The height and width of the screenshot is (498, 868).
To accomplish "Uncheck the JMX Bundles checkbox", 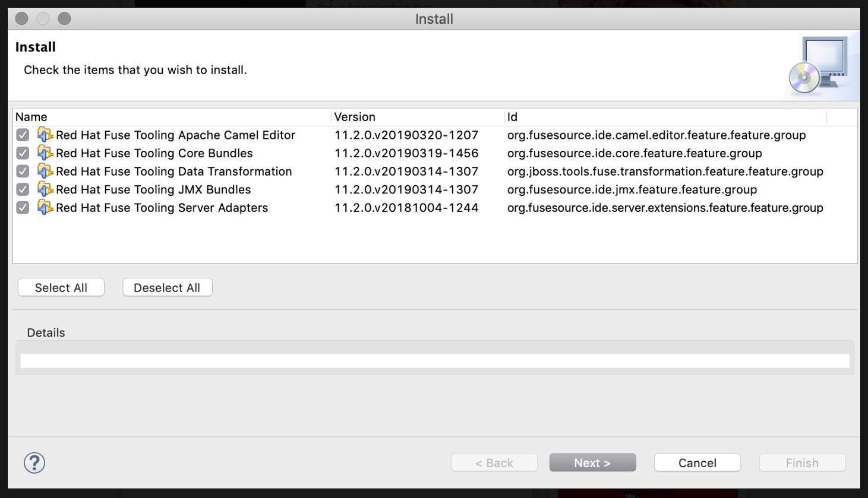I will click(x=23, y=190).
